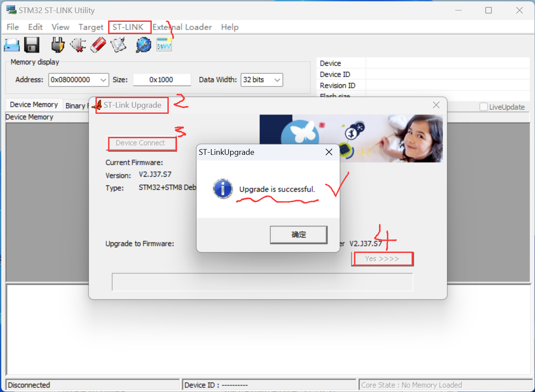Open the Data Width dropdown
535x392 pixels.
coord(277,80)
